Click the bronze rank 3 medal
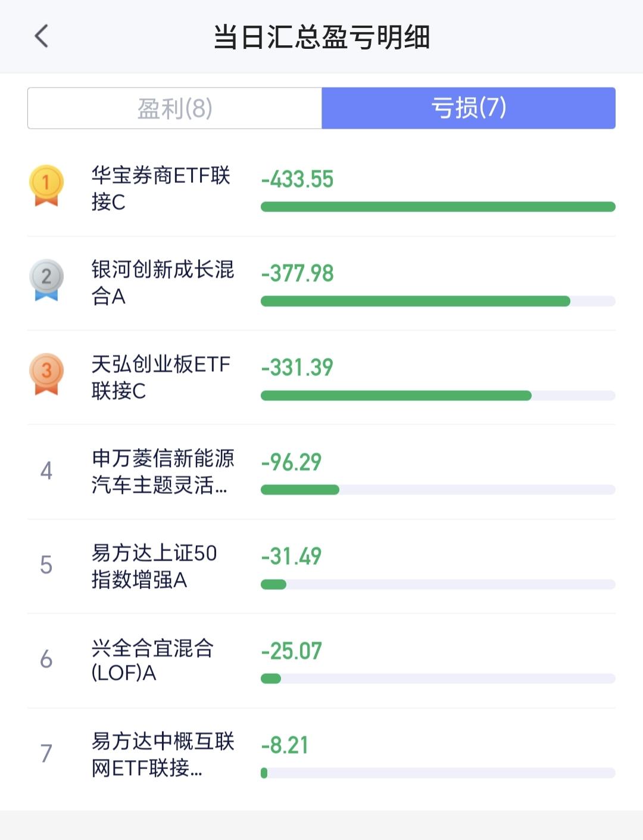The width and height of the screenshot is (643, 840). (46, 374)
